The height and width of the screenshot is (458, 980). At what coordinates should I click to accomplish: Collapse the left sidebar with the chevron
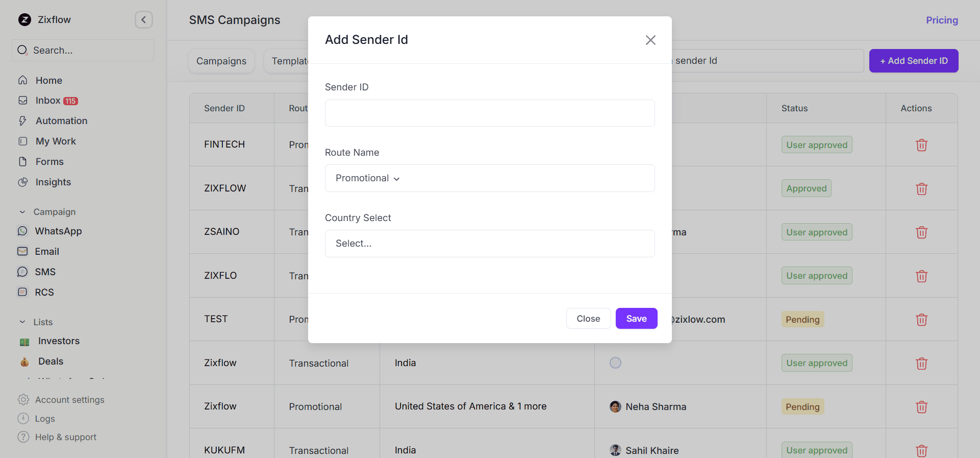(x=143, y=19)
